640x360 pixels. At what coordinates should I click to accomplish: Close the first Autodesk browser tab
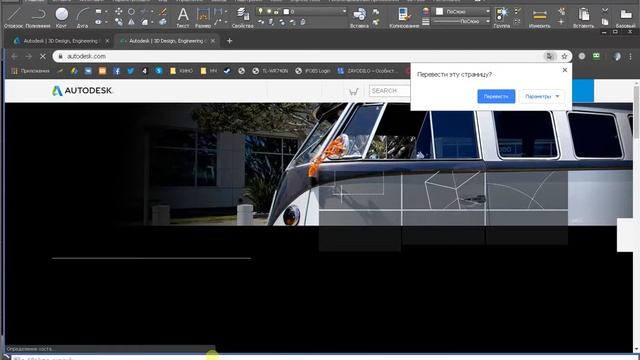pos(107,41)
